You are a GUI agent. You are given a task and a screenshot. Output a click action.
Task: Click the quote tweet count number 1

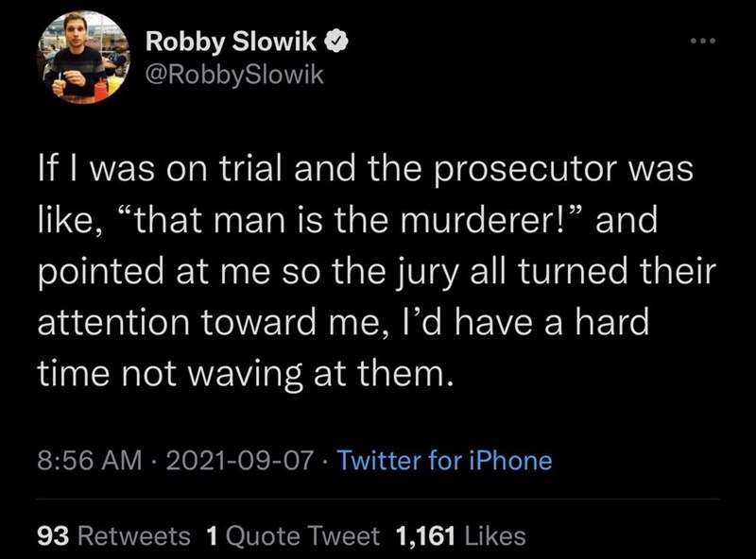coord(212,535)
